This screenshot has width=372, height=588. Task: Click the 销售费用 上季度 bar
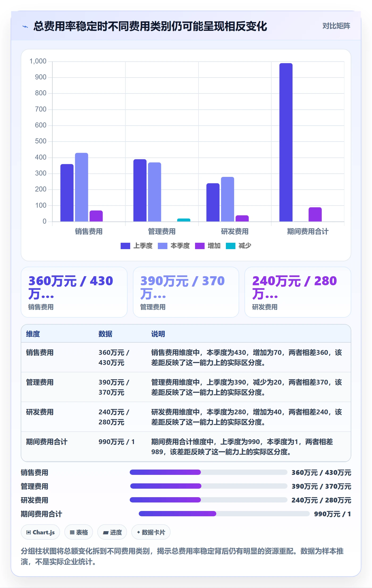pyautogui.click(x=67, y=193)
